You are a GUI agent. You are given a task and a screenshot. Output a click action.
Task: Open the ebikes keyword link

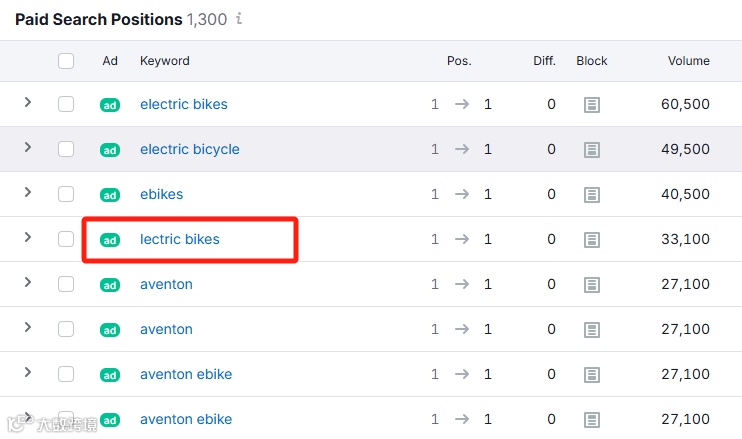click(x=161, y=194)
